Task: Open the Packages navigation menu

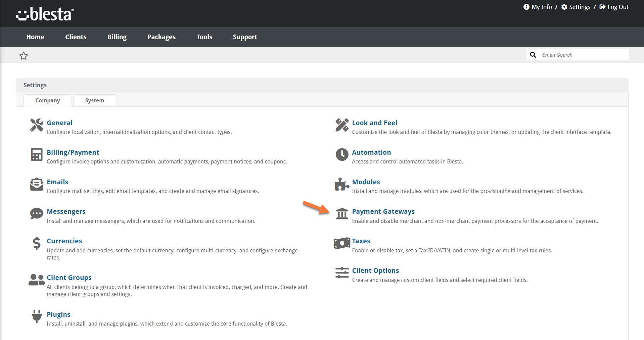Action: [x=162, y=37]
